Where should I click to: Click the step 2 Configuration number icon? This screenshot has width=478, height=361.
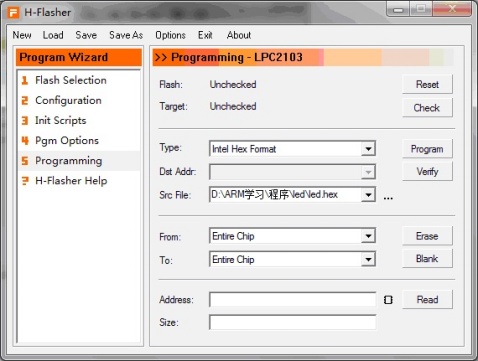pyautogui.click(x=25, y=100)
